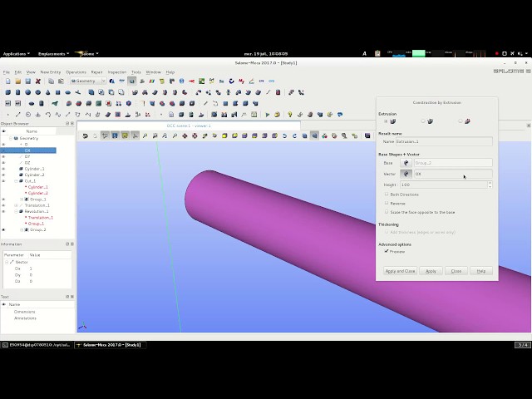This screenshot has width=532, height=399.
Task: Click the Height value field
Action: click(x=444, y=185)
